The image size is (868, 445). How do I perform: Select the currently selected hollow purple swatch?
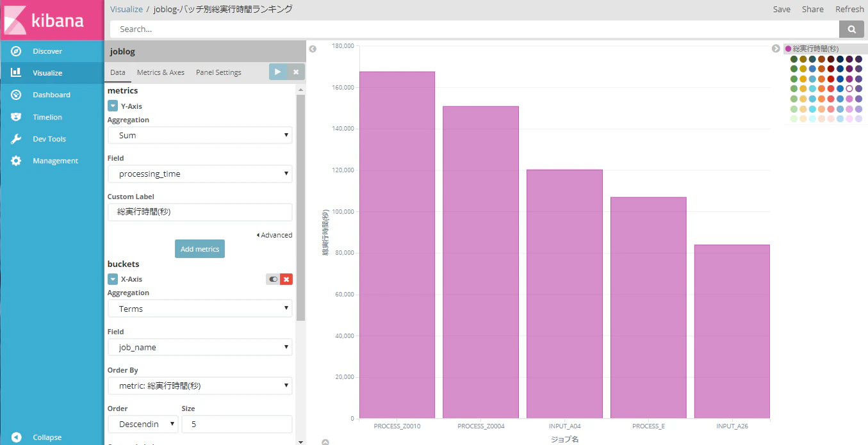click(849, 89)
